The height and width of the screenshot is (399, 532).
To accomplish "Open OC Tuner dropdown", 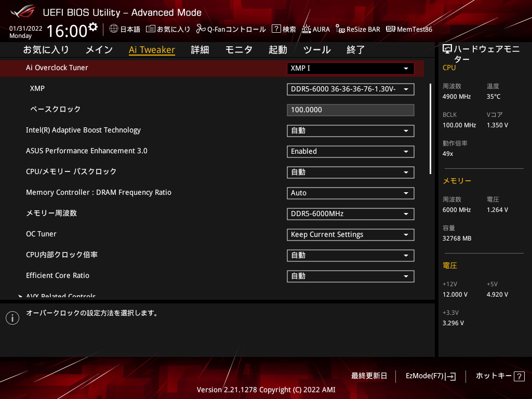I will pyautogui.click(x=351, y=234).
